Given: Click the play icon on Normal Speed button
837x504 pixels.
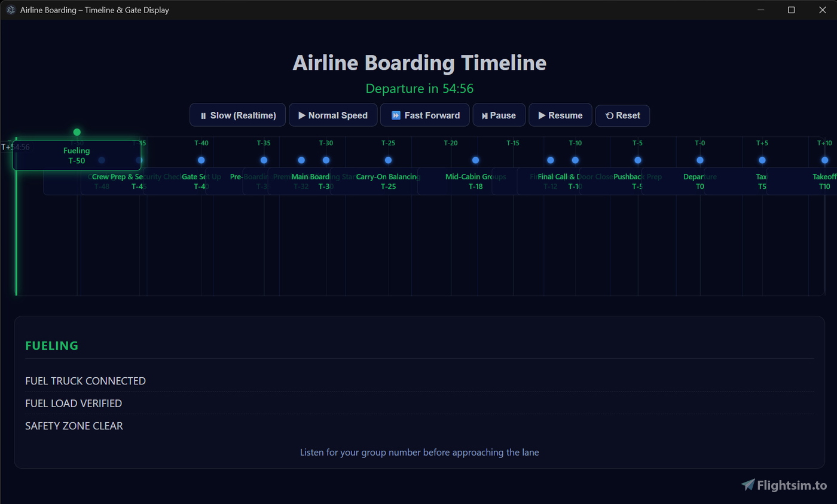Looking at the screenshot, I should (x=300, y=115).
